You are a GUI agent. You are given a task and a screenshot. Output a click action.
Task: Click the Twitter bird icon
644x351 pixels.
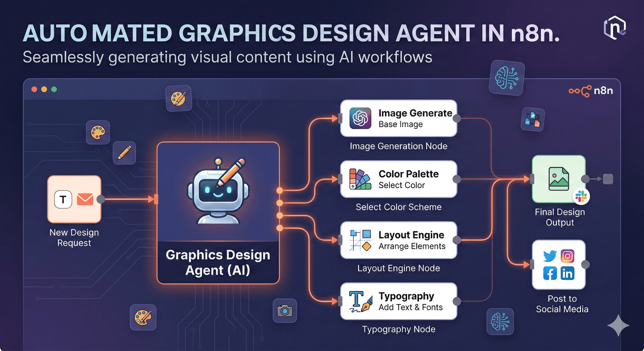point(550,256)
